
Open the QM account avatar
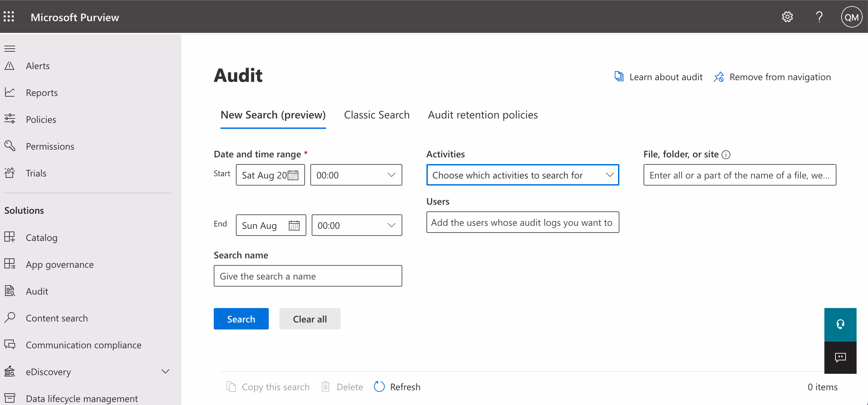point(851,17)
